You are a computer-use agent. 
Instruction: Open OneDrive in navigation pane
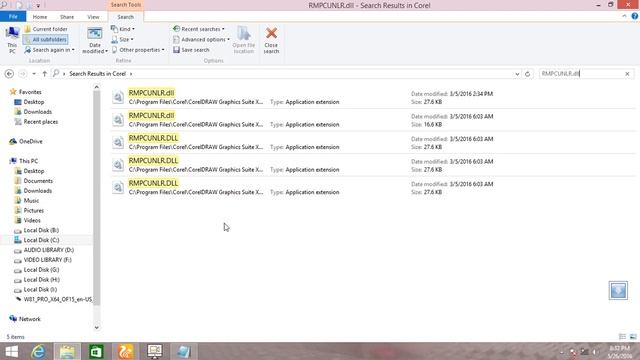30,141
